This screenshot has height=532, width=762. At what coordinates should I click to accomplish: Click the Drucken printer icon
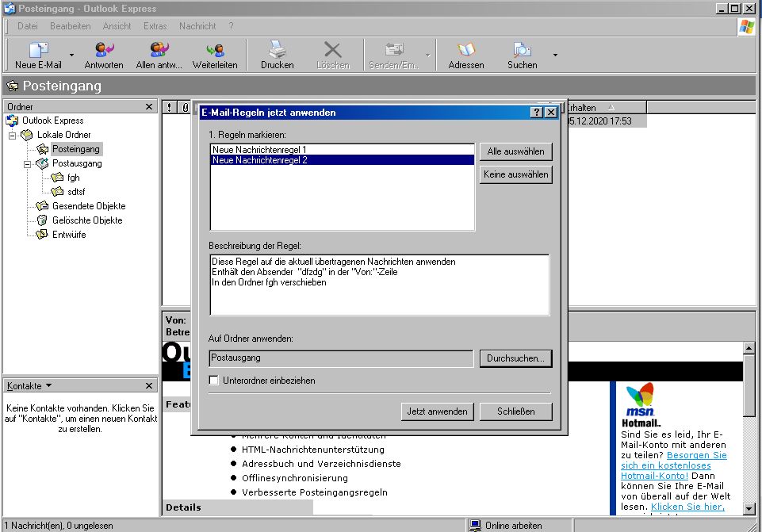pyautogui.click(x=277, y=50)
